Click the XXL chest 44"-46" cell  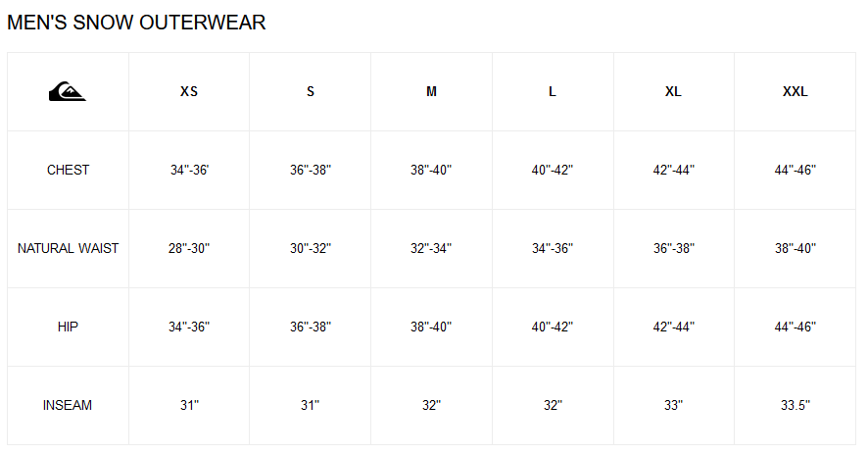click(795, 171)
